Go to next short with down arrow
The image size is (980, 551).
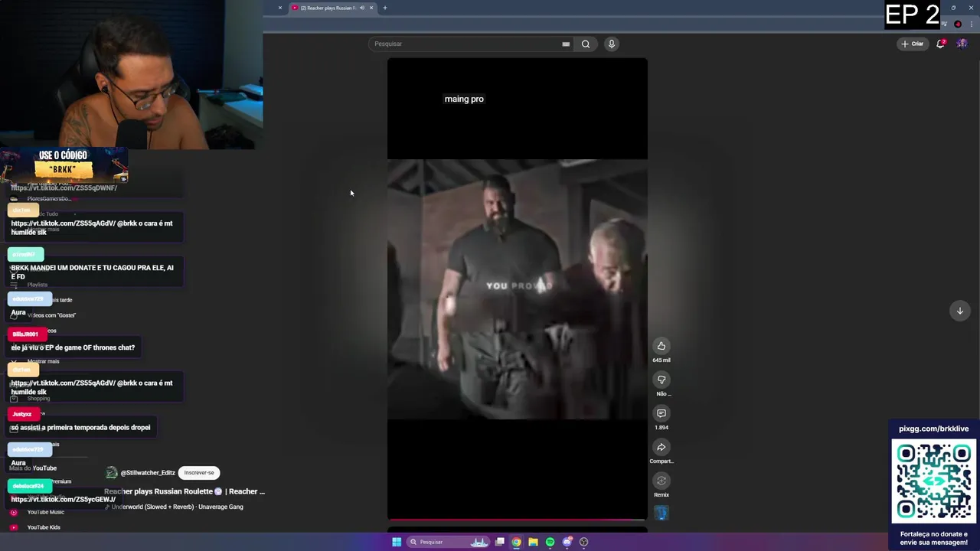coord(959,311)
